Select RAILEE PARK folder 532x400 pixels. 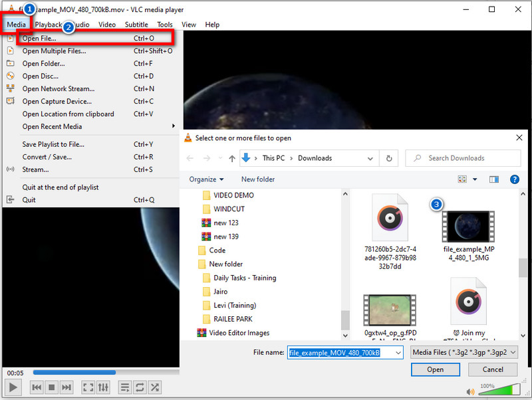[x=228, y=319]
